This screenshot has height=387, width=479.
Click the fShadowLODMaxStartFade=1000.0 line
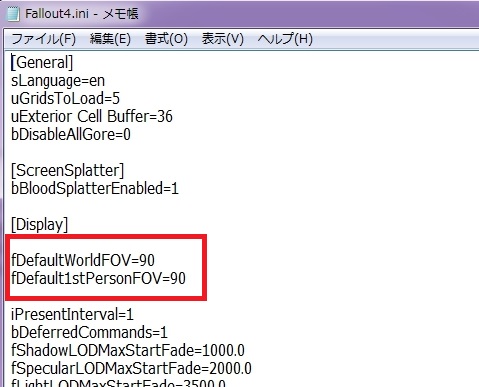point(128,350)
